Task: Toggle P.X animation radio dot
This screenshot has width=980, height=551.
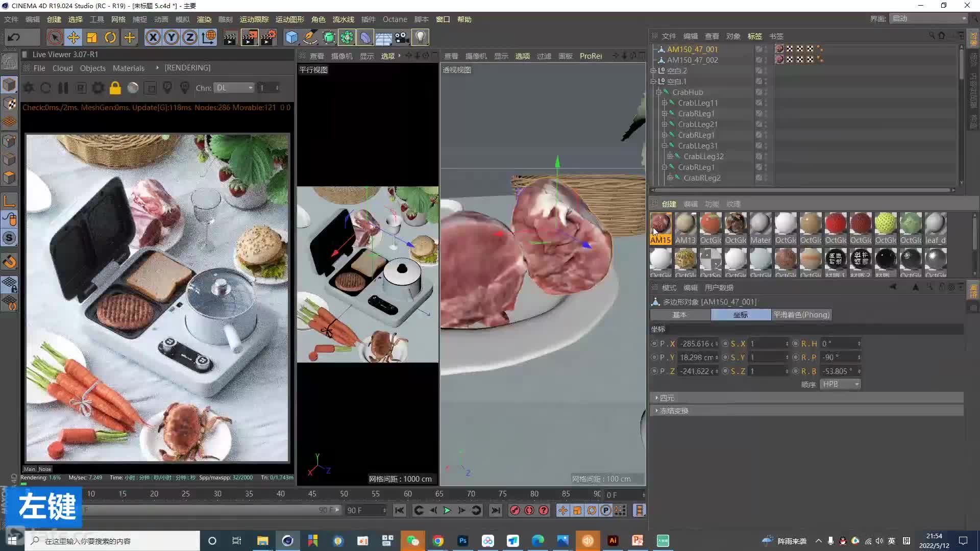Action: point(654,343)
